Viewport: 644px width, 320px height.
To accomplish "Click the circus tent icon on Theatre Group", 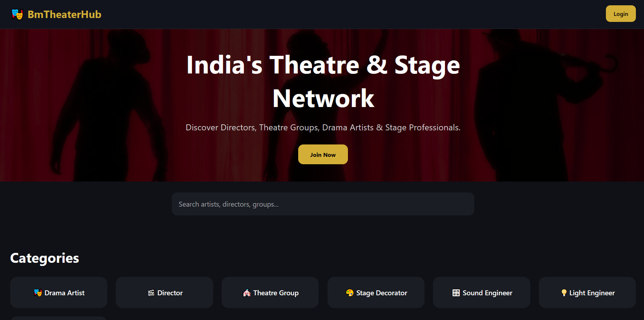I will (247, 293).
